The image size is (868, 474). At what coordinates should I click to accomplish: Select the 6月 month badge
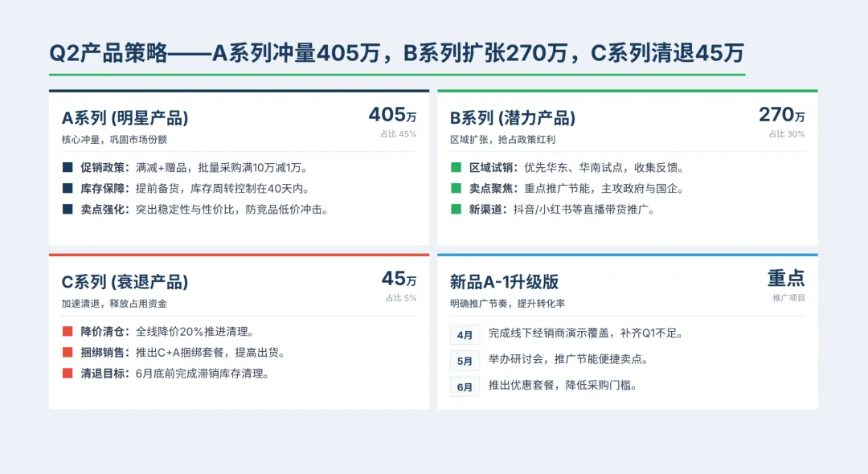[x=465, y=386]
